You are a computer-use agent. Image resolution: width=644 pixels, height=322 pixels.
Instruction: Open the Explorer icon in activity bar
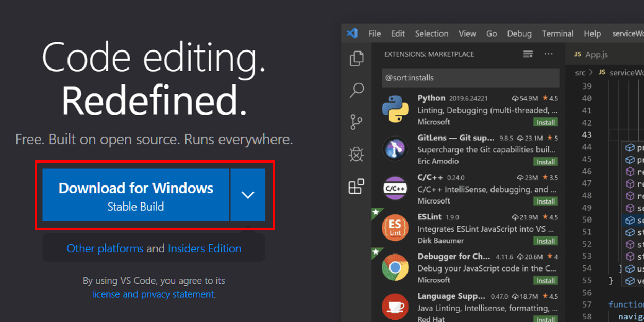pyautogui.click(x=357, y=59)
